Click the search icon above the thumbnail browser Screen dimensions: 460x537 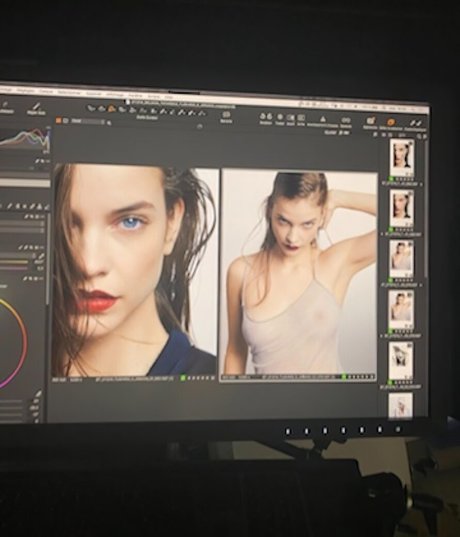418,136
